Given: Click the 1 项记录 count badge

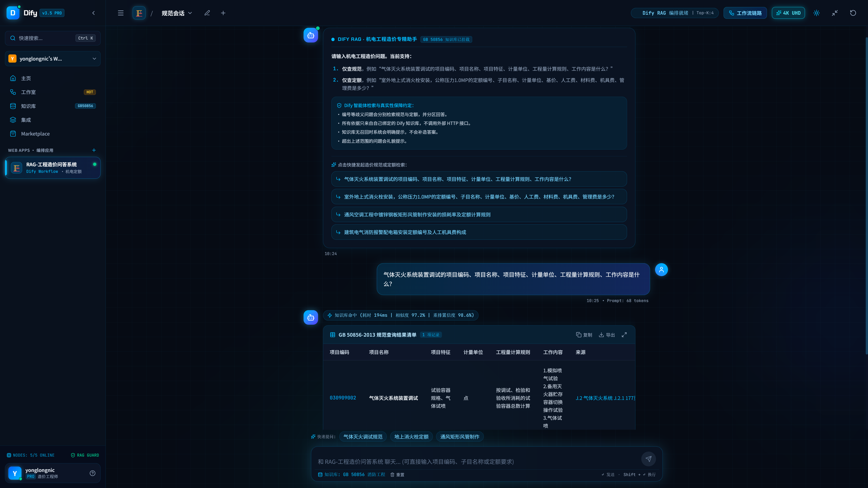Looking at the screenshot, I should (x=431, y=335).
